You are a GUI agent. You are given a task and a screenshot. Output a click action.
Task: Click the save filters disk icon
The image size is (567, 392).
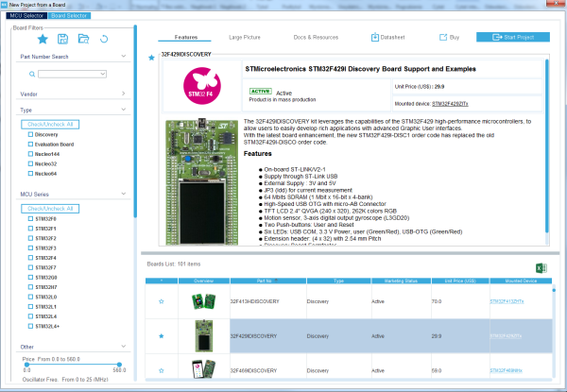(61, 39)
